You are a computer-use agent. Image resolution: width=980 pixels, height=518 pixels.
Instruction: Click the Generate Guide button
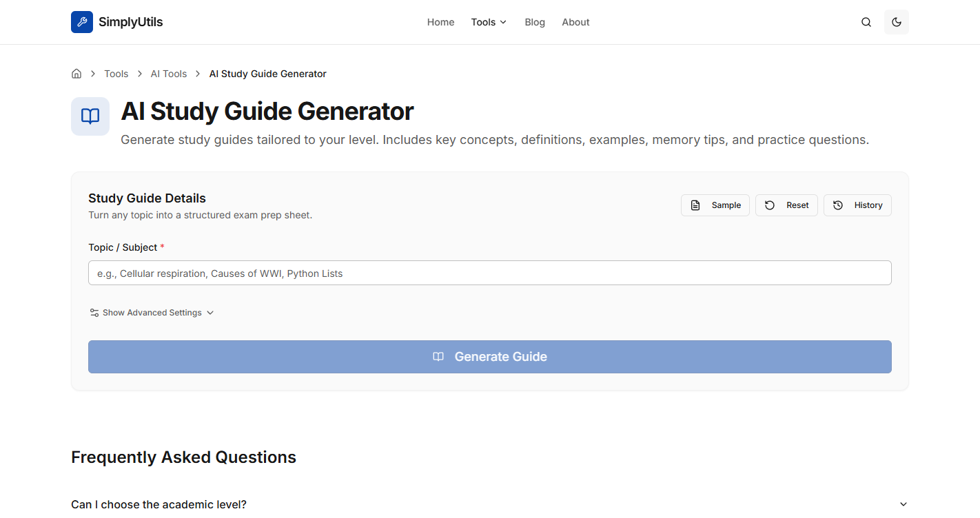pyautogui.click(x=490, y=357)
